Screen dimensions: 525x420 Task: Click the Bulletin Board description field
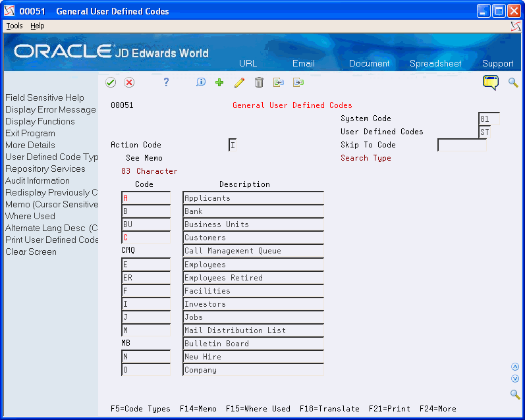(253, 344)
